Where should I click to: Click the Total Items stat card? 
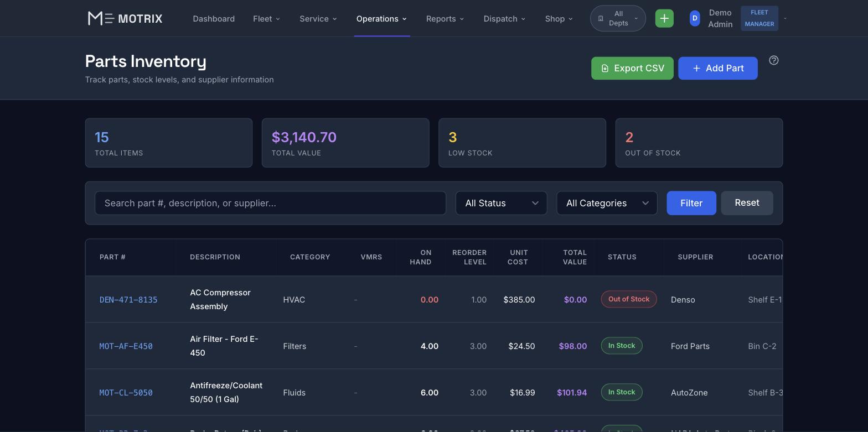[x=169, y=143]
